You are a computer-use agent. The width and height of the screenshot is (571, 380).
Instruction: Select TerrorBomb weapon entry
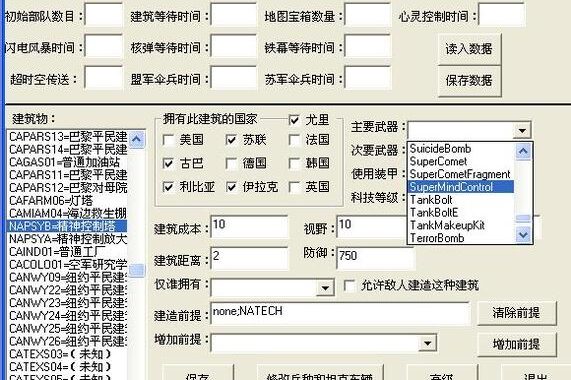pos(460,238)
